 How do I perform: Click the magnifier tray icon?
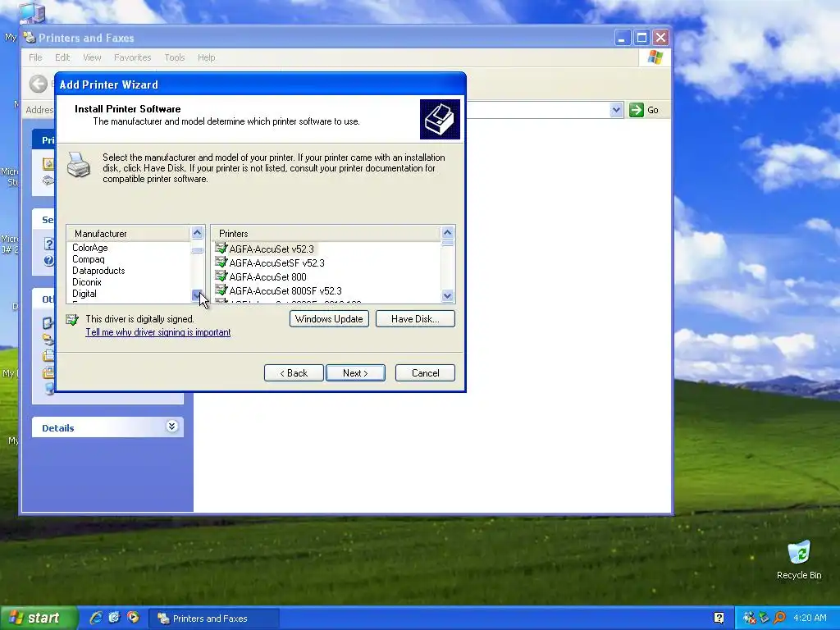[779, 619]
